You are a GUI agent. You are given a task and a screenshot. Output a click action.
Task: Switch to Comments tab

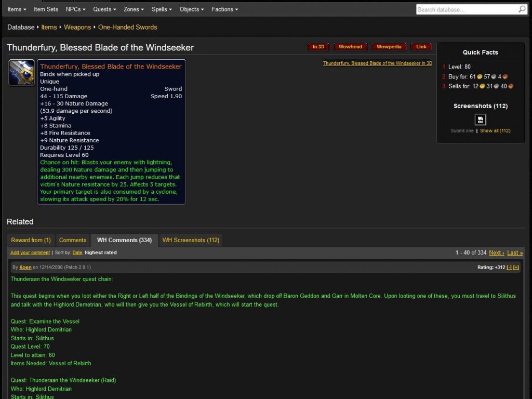click(x=73, y=240)
